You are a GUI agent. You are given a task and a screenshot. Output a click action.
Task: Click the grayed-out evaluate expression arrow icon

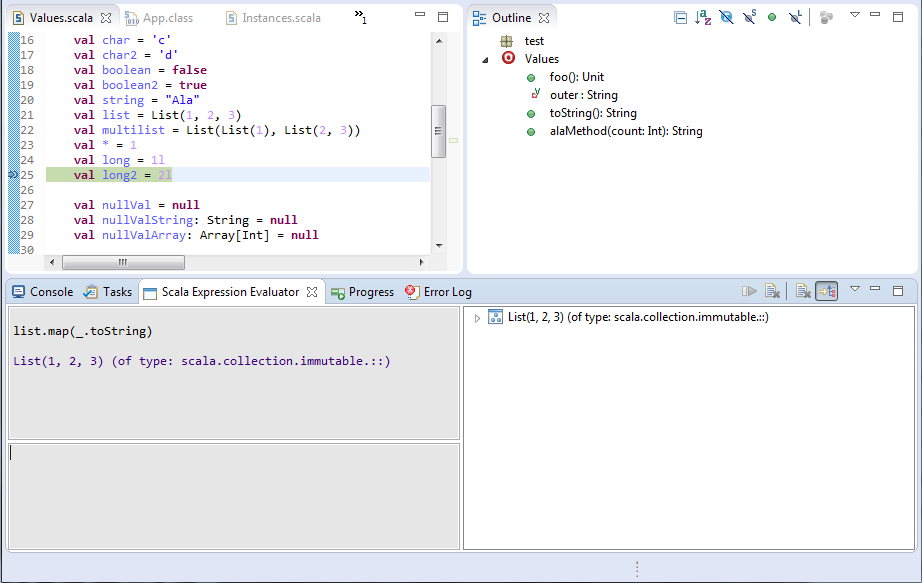click(749, 291)
